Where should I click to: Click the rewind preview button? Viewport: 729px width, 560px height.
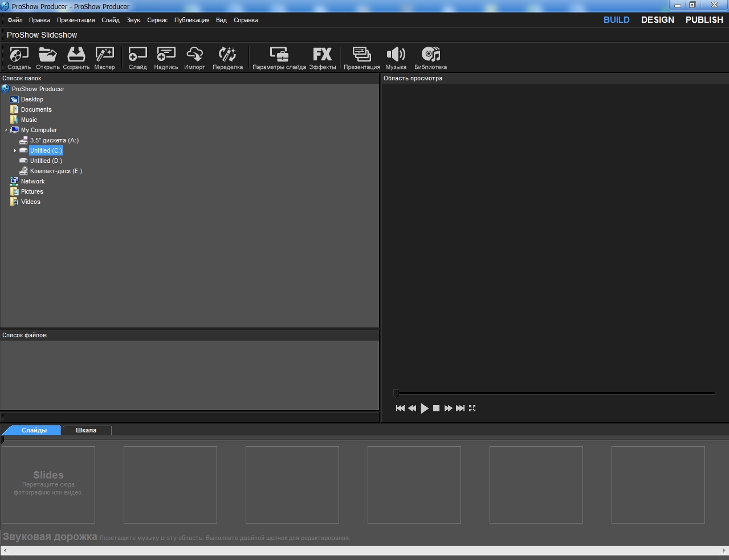click(x=412, y=408)
